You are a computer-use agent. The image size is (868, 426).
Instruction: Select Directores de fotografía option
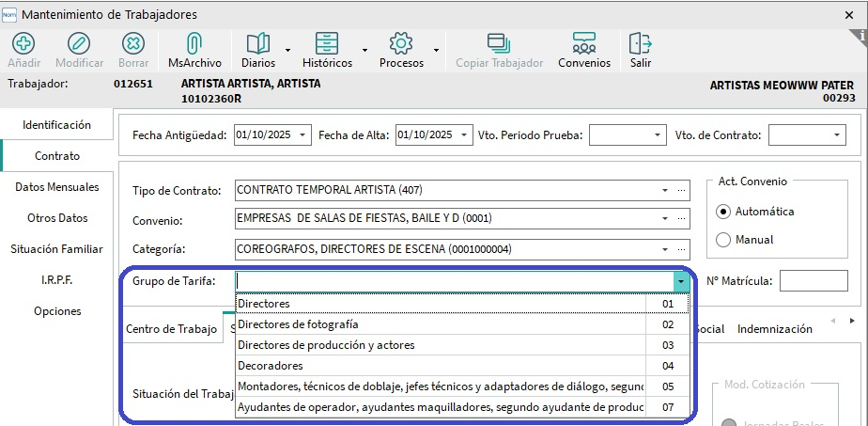coord(440,324)
